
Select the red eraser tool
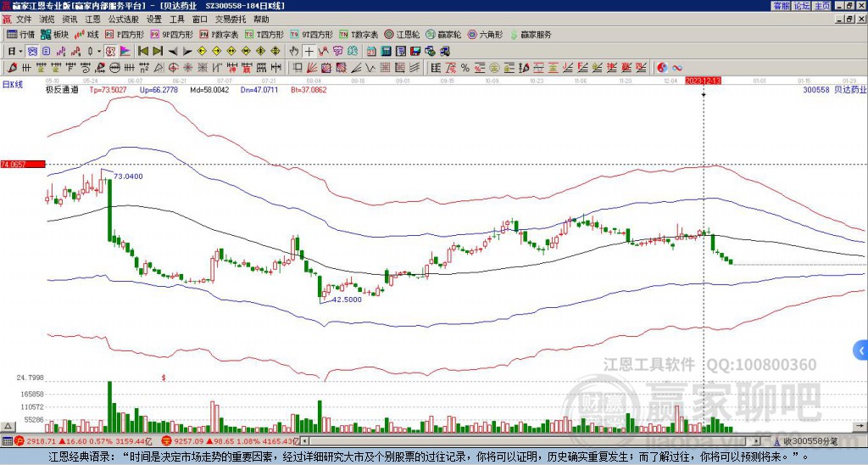pyautogui.click(x=100, y=68)
